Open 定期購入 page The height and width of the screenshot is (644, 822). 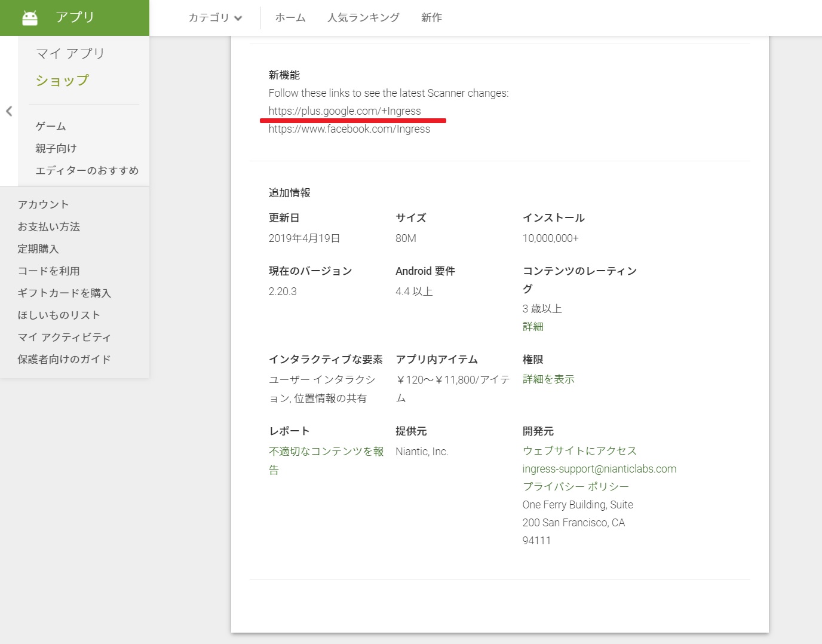pyautogui.click(x=38, y=249)
